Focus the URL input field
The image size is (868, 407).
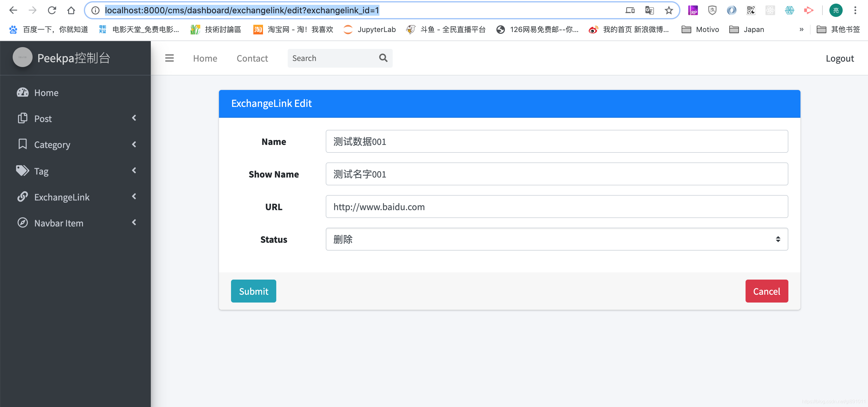coord(556,207)
